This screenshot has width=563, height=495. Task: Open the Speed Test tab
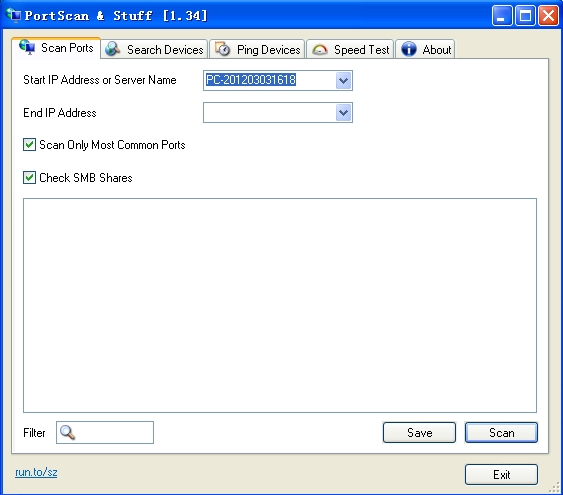pyautogui.click(x=350, y=49)
